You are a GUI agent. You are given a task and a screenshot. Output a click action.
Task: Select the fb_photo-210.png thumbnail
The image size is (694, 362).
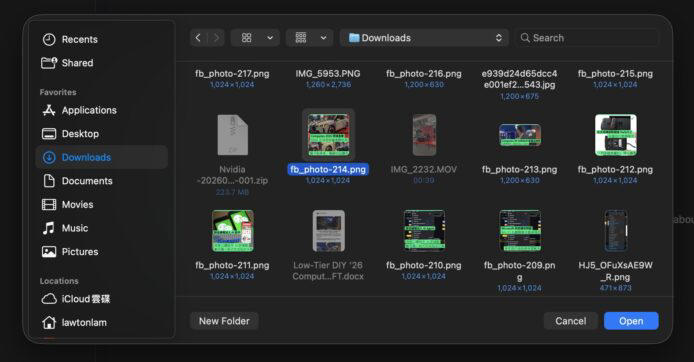[x=424, y=231]
